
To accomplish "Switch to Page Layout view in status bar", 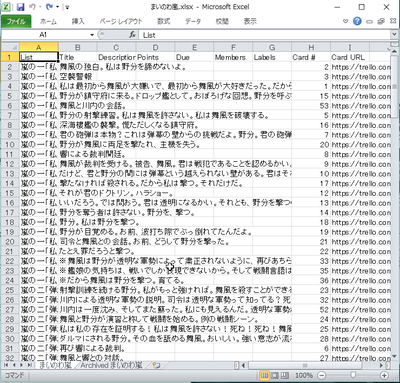I will pyautogui.click(x=275, y=376).
